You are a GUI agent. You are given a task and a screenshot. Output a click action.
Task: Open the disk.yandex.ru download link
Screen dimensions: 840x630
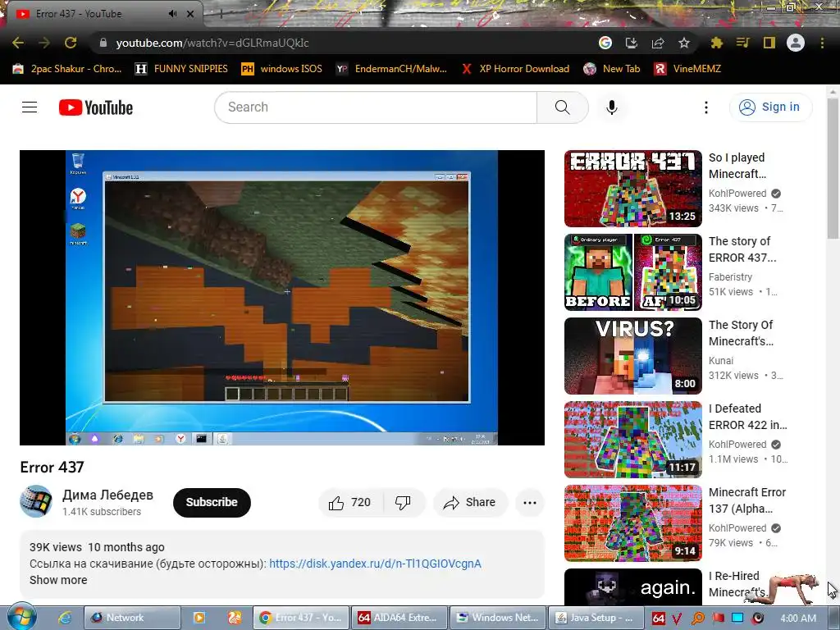[x=375, y=564]
